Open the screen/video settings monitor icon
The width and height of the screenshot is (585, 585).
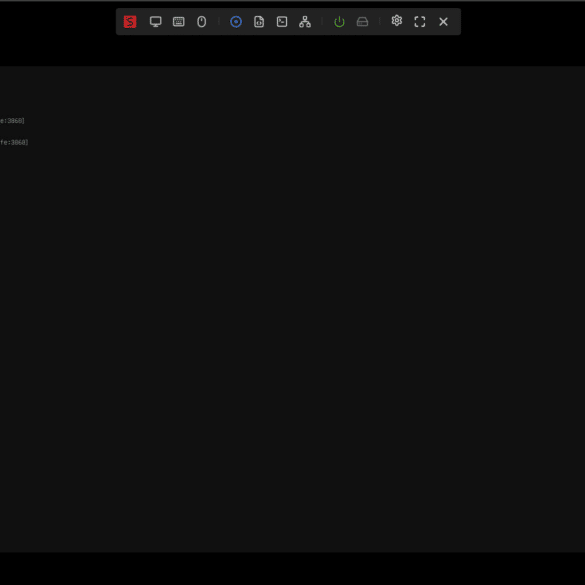pos(156,22)
